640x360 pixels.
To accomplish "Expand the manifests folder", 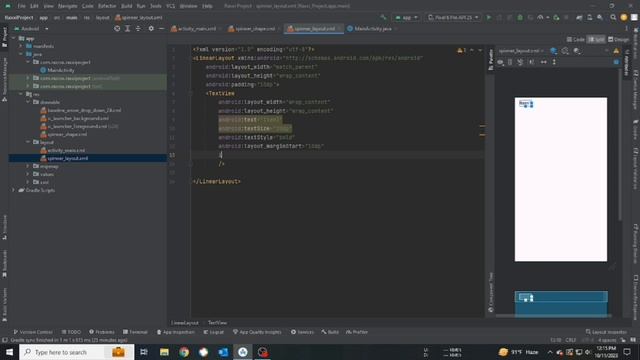I will 21,46.
